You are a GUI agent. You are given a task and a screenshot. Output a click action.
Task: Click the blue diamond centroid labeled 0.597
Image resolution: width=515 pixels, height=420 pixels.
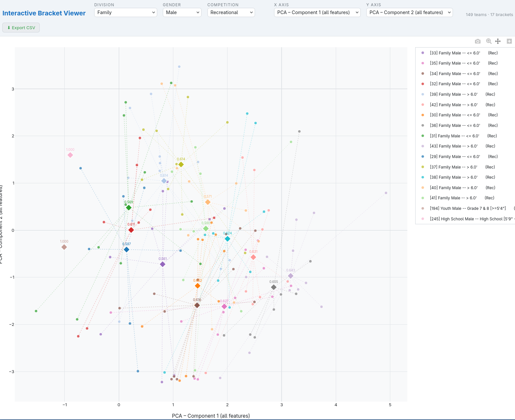(x=126, y=250)
